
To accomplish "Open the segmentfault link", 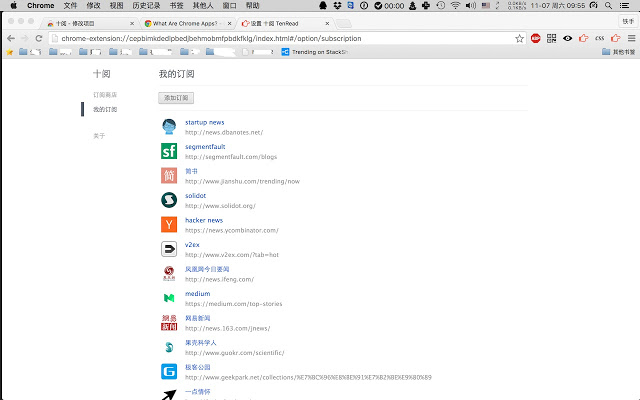I will point(205,147).
